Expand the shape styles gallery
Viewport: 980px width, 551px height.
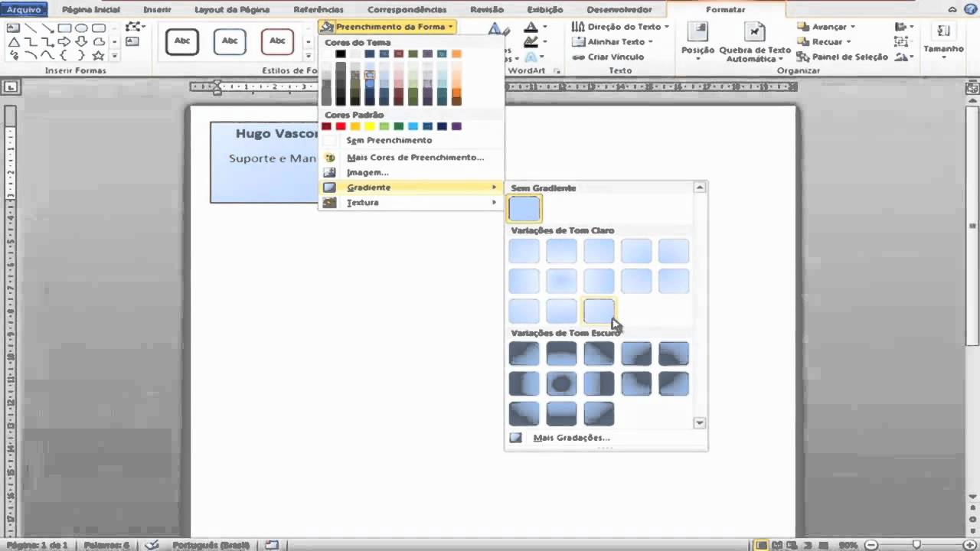(310, 55)
